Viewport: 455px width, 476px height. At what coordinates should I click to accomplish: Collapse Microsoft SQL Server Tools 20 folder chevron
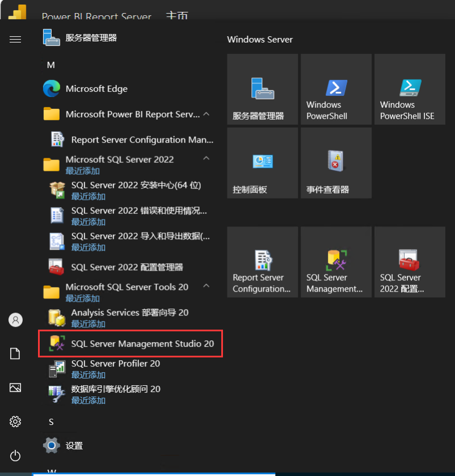coord(207,286)
